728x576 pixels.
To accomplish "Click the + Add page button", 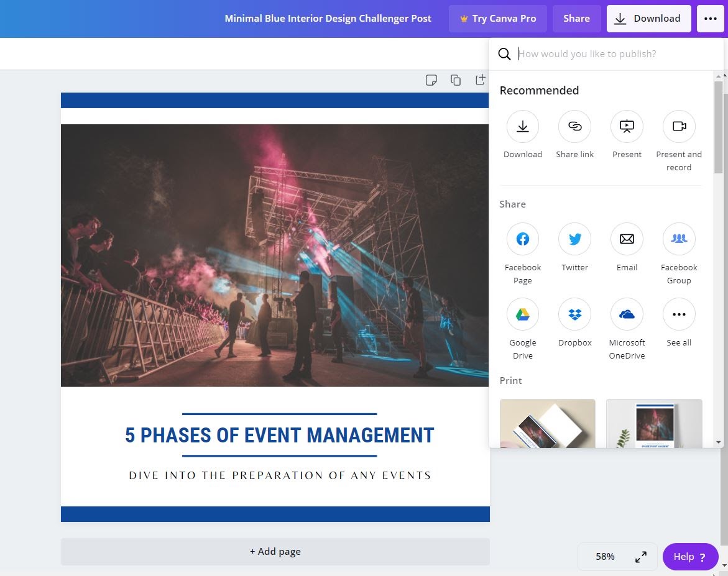I will (x=275, y=551).
